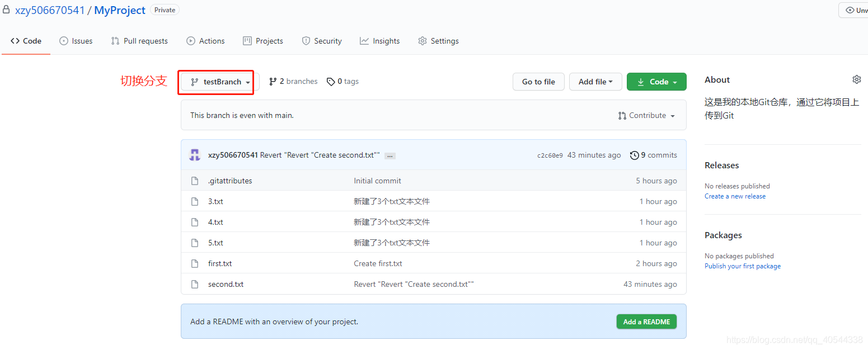
Task: Click the c2c60e9 commit hash
Action: [550, 155]
